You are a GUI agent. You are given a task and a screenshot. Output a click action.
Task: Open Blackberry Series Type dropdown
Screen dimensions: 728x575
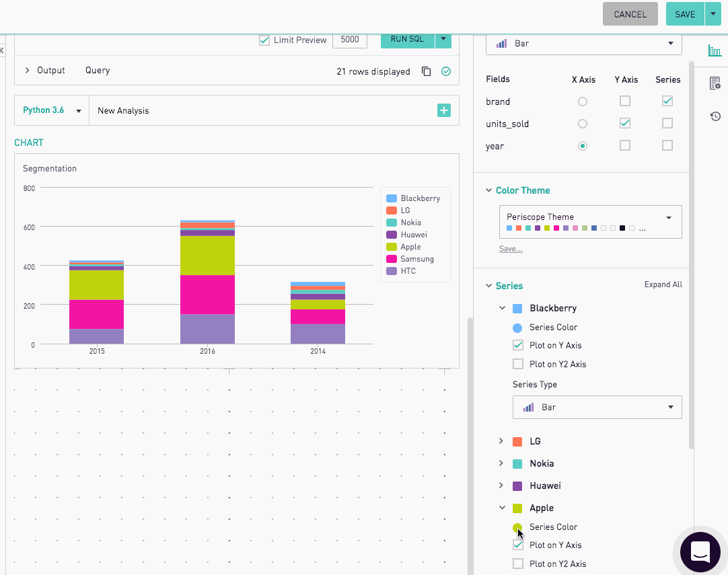pos(597,407)
